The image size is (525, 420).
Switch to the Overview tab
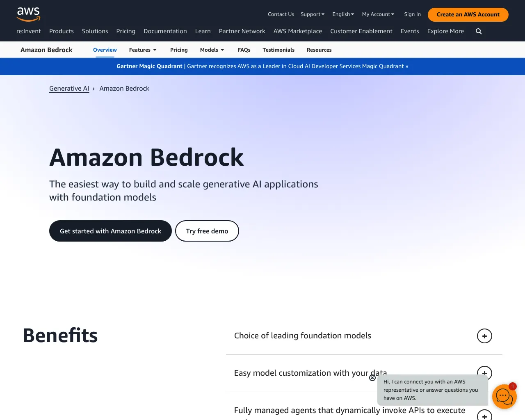[105, 50]
